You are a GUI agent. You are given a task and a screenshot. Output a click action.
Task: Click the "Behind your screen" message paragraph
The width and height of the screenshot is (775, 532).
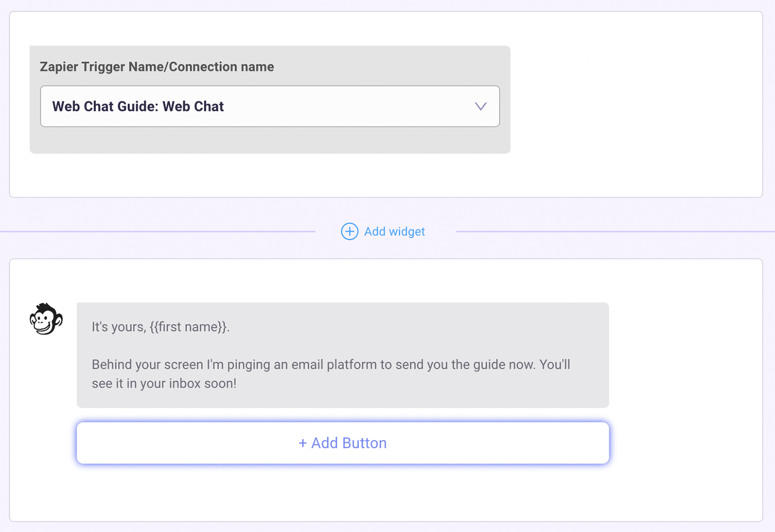[x=331, y=365]
